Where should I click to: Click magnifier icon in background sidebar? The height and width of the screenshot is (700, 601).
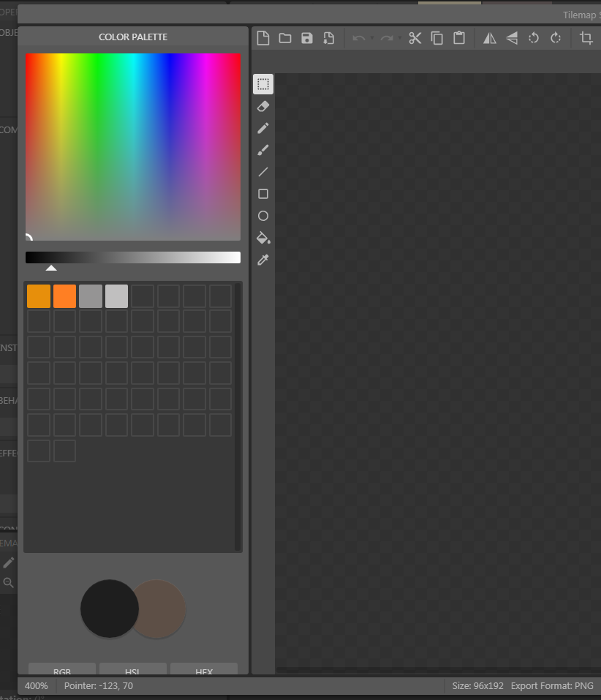(9, 582)
